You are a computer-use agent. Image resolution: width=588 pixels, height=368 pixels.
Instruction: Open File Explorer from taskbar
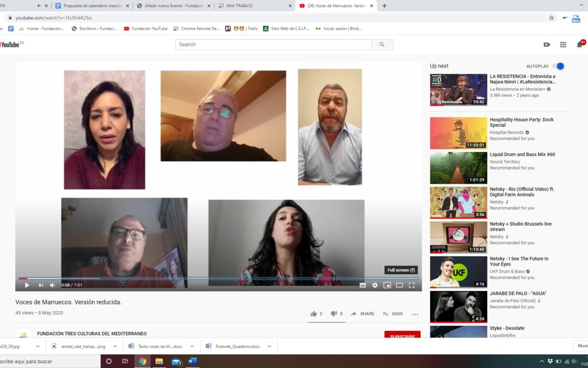(159, 361)
